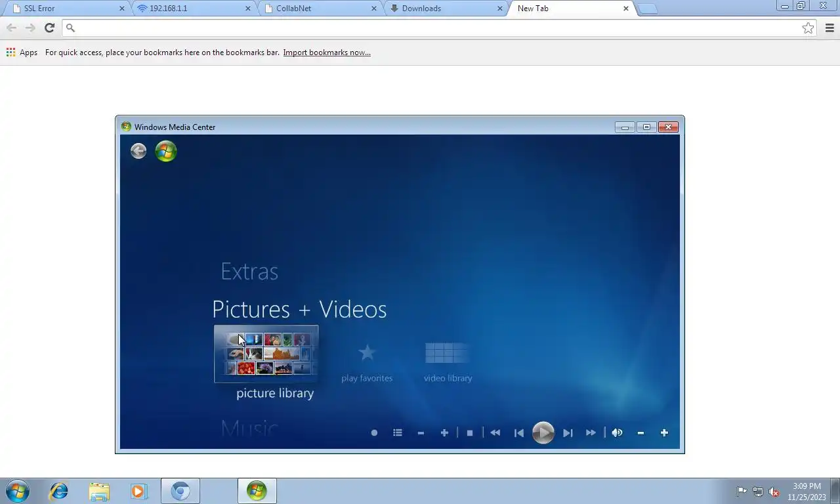Increase Media Center volume
Image resolution: width=840 pixels, height=504 pixels.
pos(664,433)
